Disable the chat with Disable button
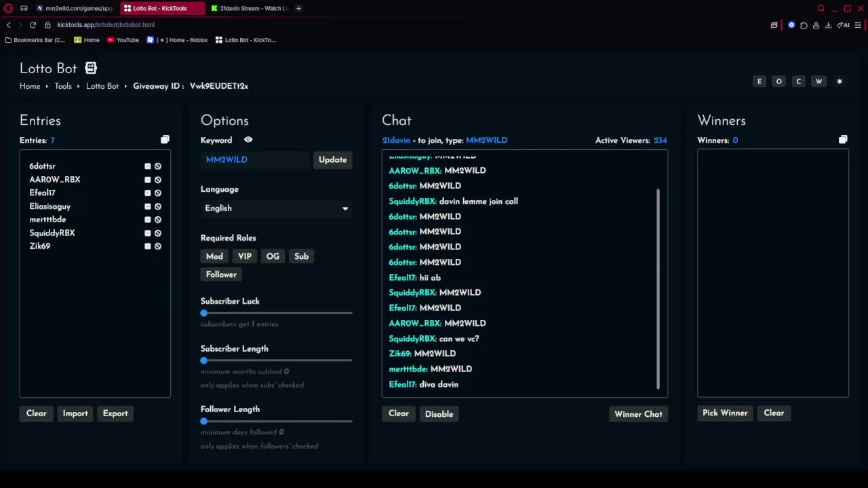868x488 pixels. [439, 414]
